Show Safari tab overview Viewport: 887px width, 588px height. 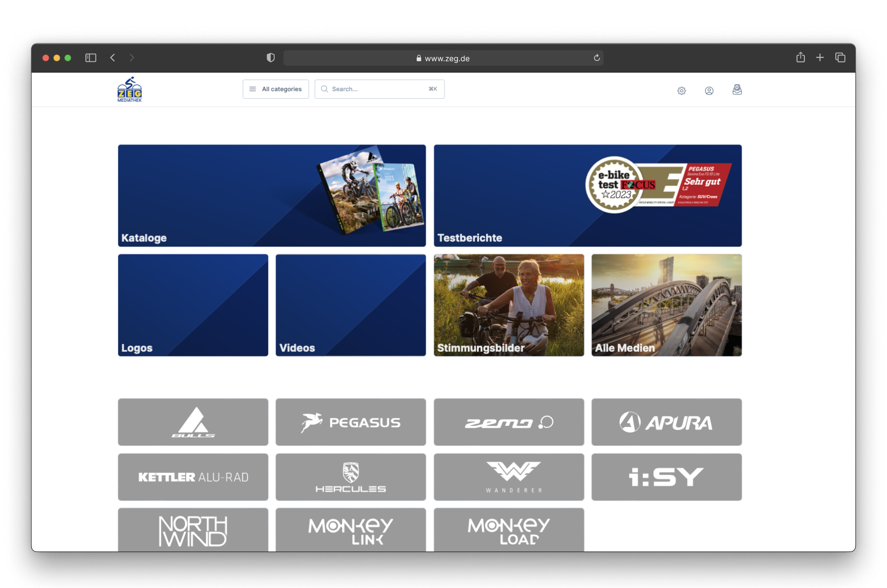coord(840,58)
